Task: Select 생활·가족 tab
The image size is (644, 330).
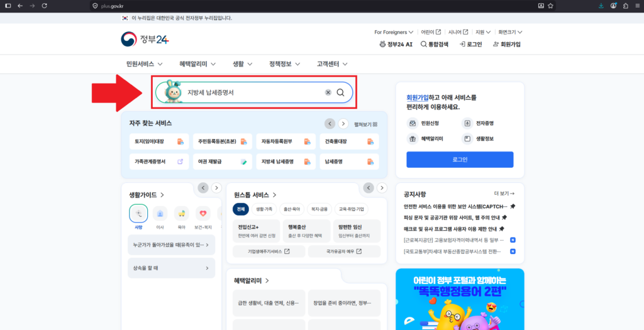Action: 264,209
